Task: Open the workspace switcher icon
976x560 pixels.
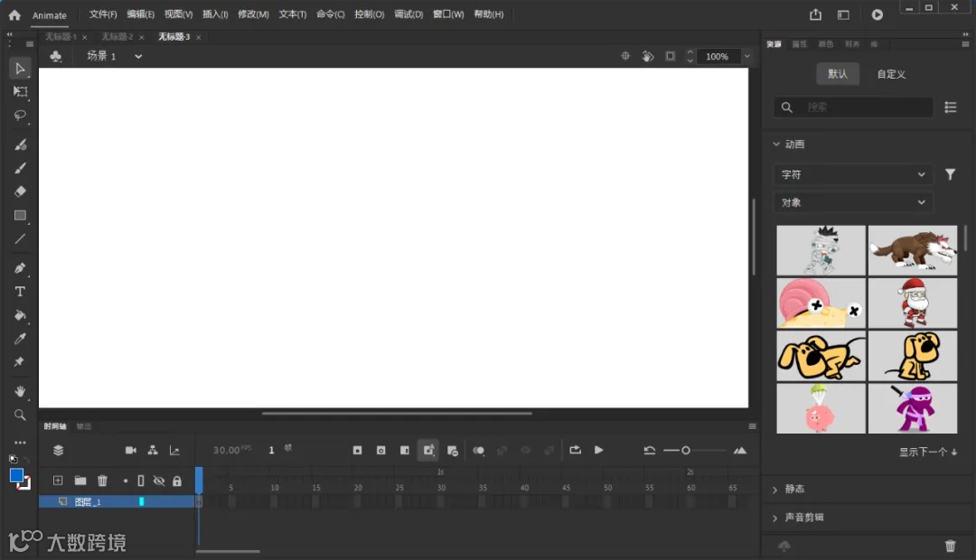Action: click(x=843, y=15)
